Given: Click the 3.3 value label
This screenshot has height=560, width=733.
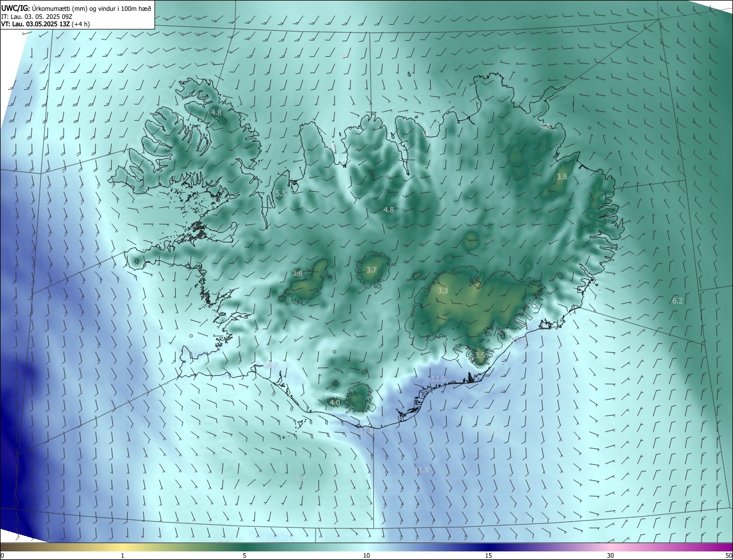Looking at the screenshot, I should pos(443,291).
